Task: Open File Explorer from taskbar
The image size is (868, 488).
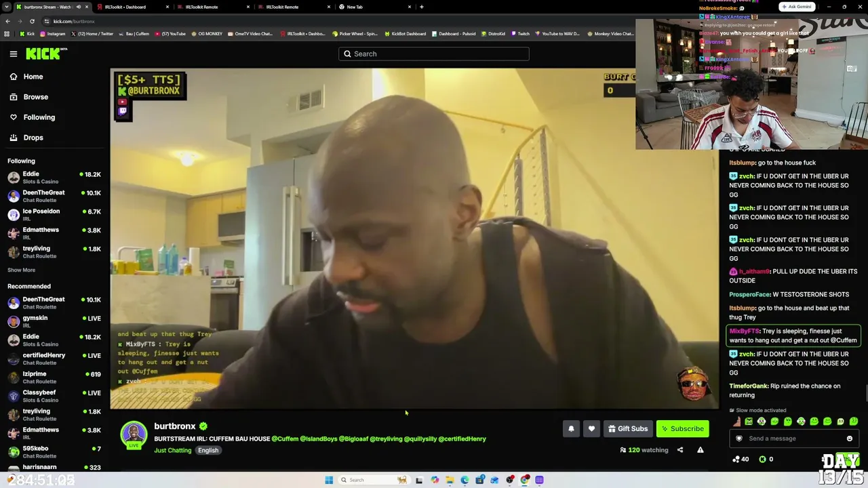Action: (x=450, y=480)
